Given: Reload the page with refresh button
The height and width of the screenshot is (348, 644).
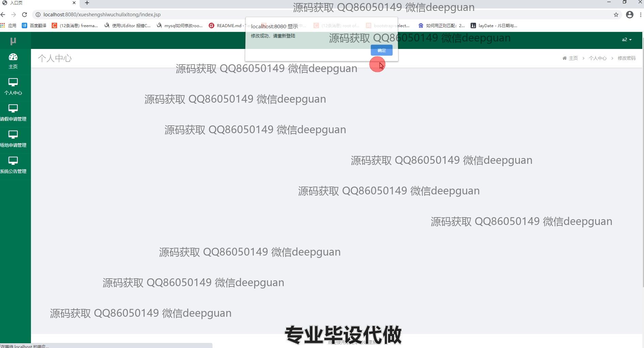Looking at the screenshot, I should point(24,15).
